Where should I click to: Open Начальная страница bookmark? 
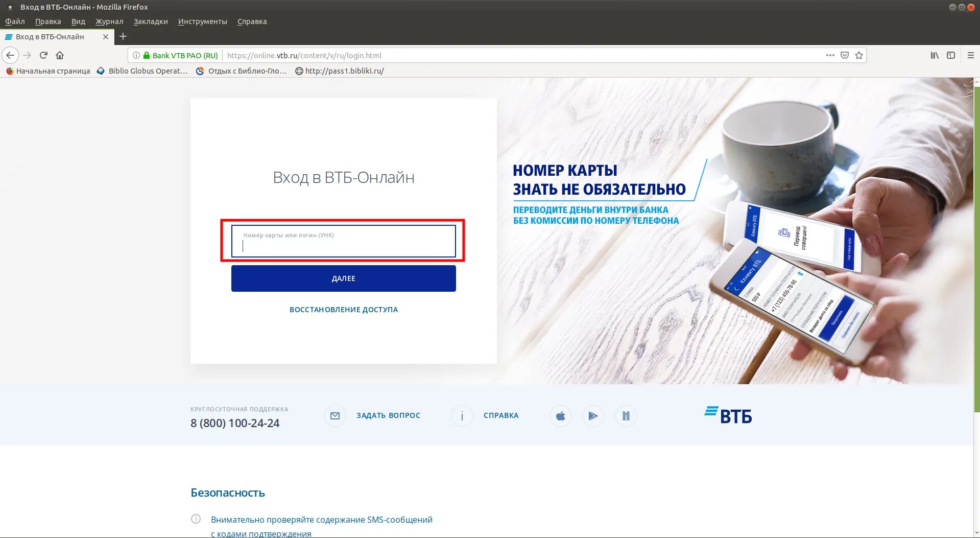point(48,71)
